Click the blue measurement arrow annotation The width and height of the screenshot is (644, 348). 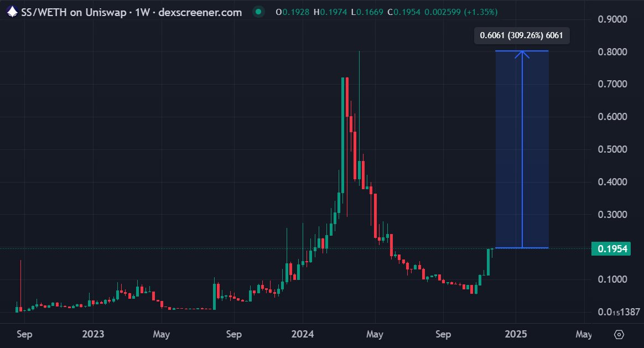(522, 149)
